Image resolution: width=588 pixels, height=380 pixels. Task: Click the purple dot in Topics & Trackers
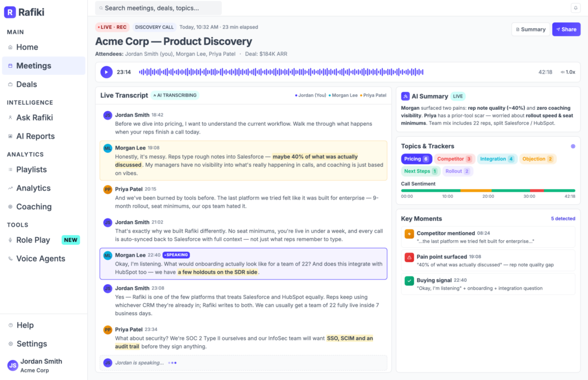click(573, 147)
